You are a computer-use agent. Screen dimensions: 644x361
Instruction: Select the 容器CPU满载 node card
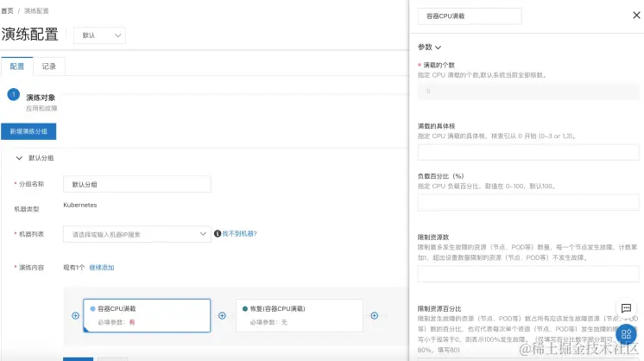pyautogui.click(x=147, y=315)
